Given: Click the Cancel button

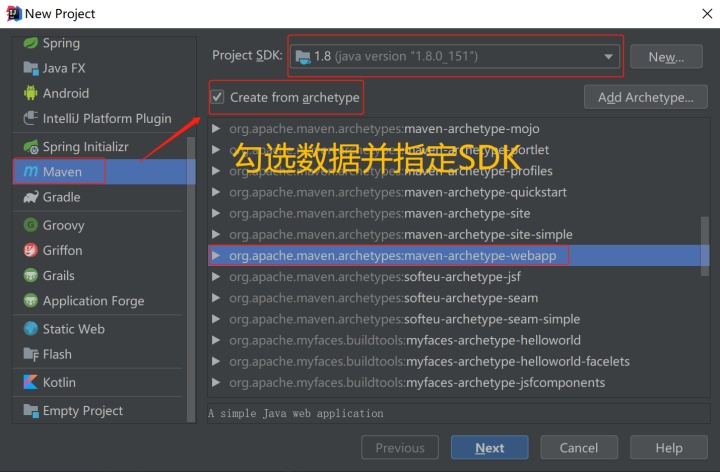Looking at the screenshot, I should click(x=579, y=448).
